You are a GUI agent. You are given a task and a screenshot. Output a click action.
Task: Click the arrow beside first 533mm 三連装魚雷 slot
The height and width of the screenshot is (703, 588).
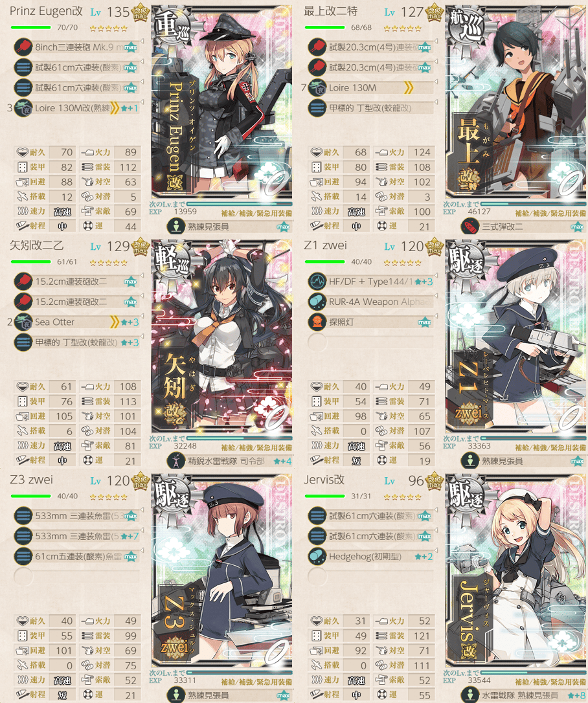point(142,509)
